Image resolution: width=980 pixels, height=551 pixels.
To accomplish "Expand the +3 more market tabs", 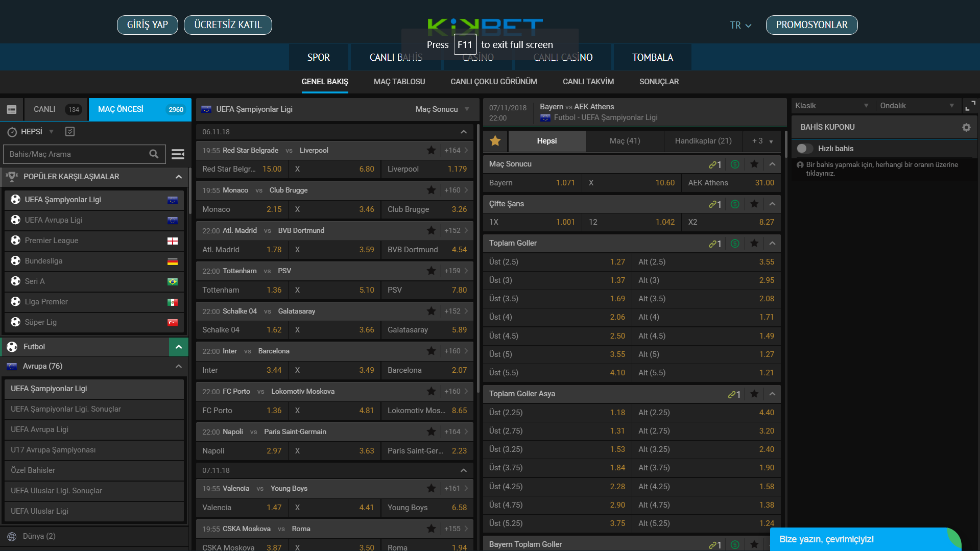I will tap(762, 141).
